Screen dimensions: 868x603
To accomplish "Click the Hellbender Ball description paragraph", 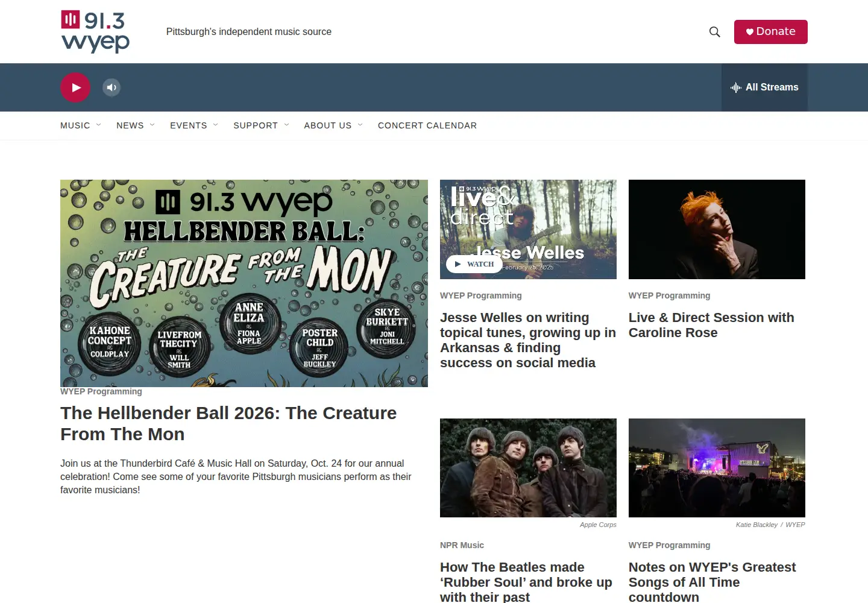I will tap(236, 476).
